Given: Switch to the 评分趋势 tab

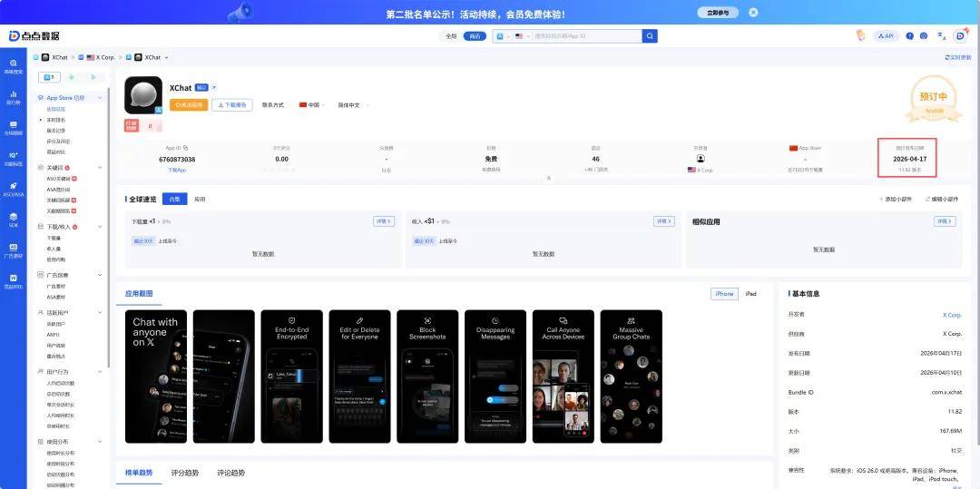Looking at the screenshot, I should click(185, 473).
